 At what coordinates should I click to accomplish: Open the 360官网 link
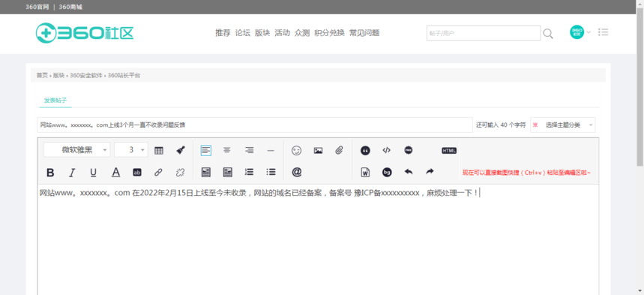point(37,7)
